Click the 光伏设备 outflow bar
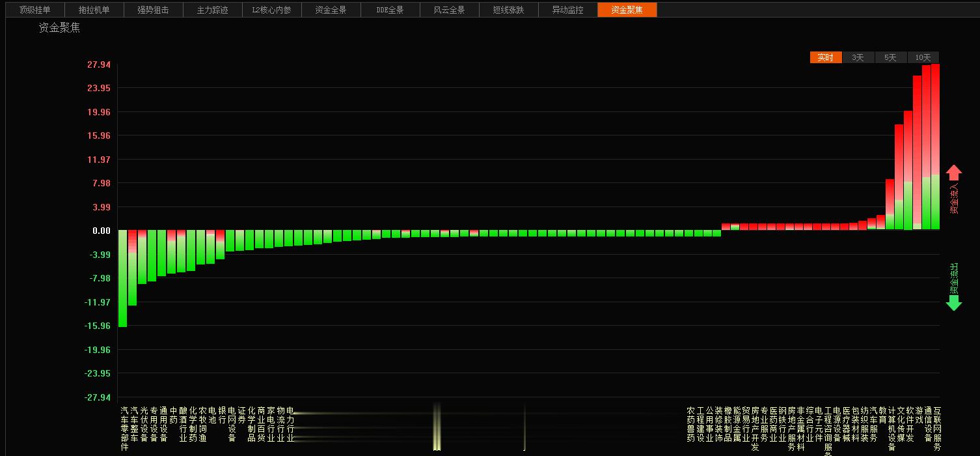Image resolution: width=980 pixels, height=456 pixels. (x=143, y=257)
